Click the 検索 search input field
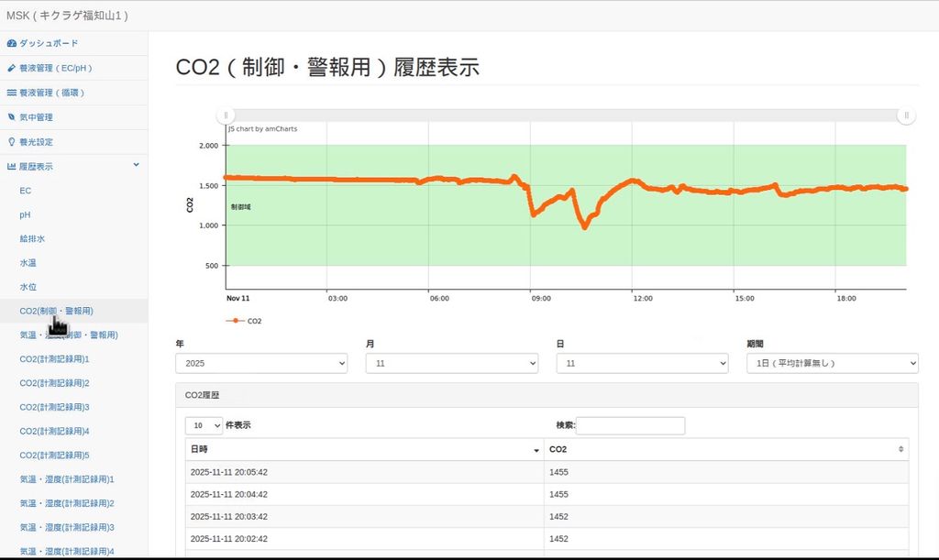 (630, 425)
